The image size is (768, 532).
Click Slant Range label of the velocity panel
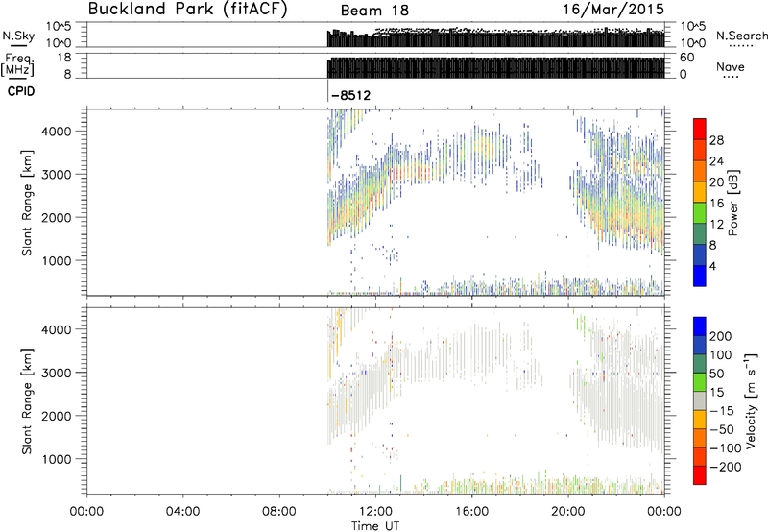coord(28,401)
